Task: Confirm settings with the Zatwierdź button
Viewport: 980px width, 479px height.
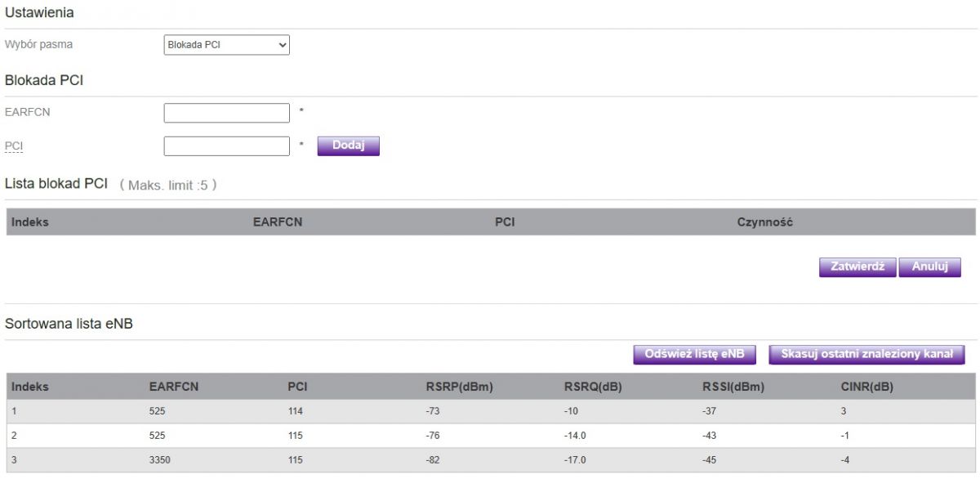Action: pos(857,267)
